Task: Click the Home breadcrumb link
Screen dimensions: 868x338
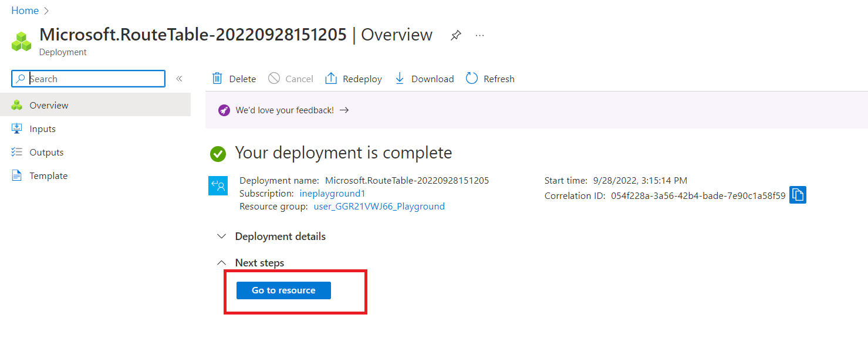Action: point(25,11)
